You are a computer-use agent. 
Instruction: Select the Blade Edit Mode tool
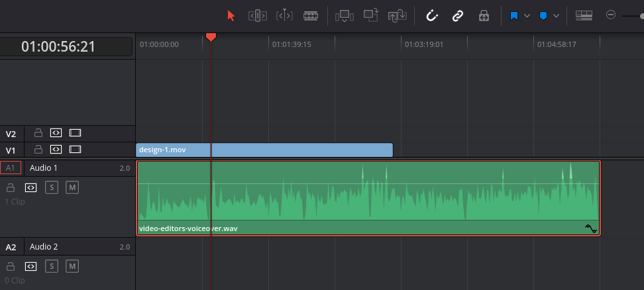(311, 16)
